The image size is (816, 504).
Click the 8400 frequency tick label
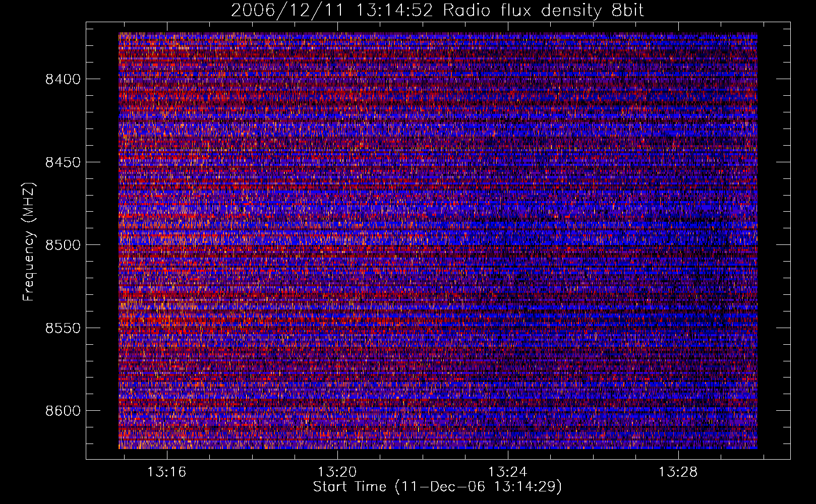coord(63,79)
